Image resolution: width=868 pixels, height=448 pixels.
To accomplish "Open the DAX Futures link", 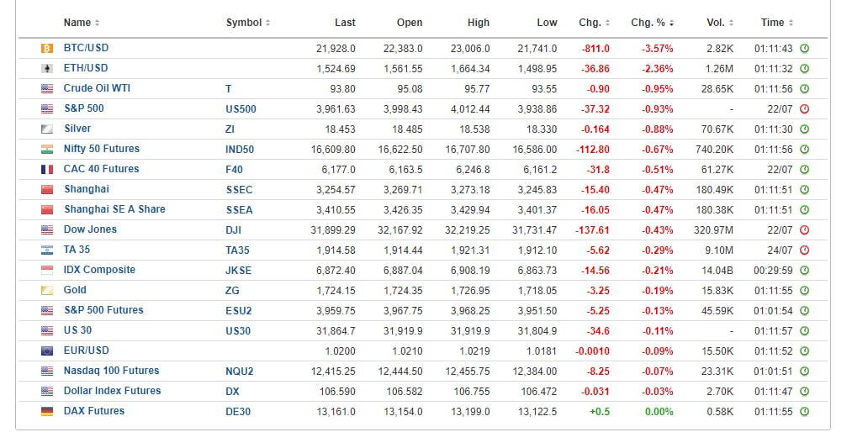I will (94, 411).
